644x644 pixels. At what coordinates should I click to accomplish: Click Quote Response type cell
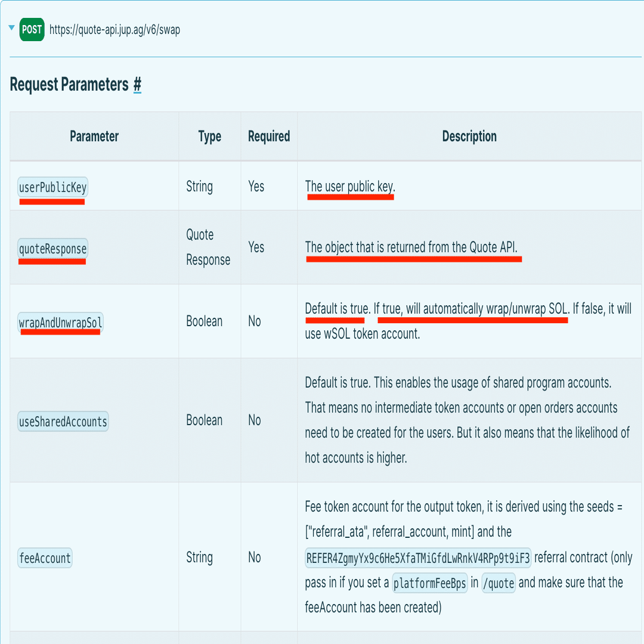coord(208,247)
